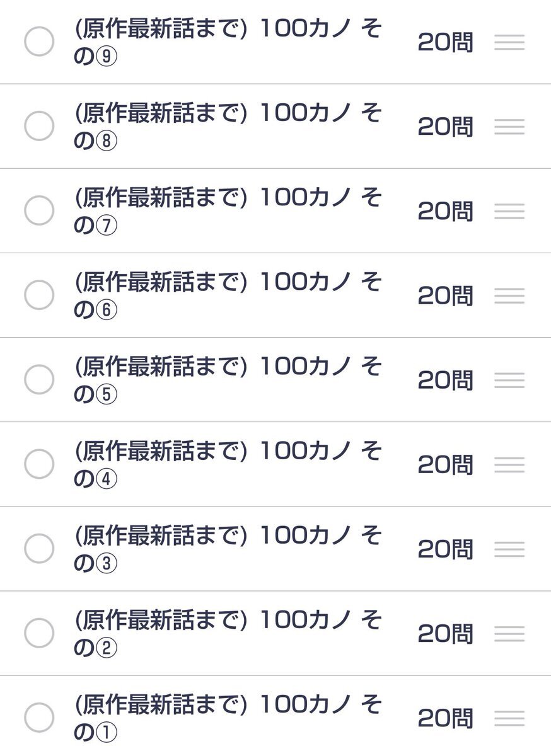Viewport: 551px width, 756px height.
Task: Select radio button for 100カノ その⑧
Action: pyautogui.click(x=39, y=126)
